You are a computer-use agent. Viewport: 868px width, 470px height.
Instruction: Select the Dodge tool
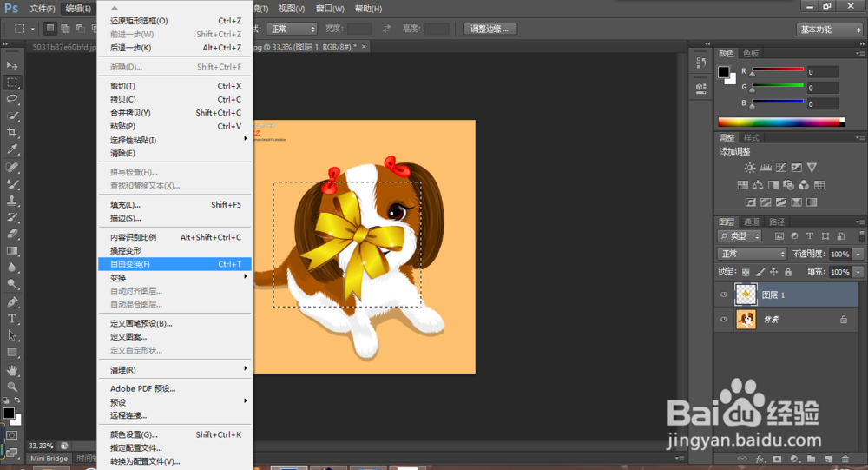(x=12, y=284)
